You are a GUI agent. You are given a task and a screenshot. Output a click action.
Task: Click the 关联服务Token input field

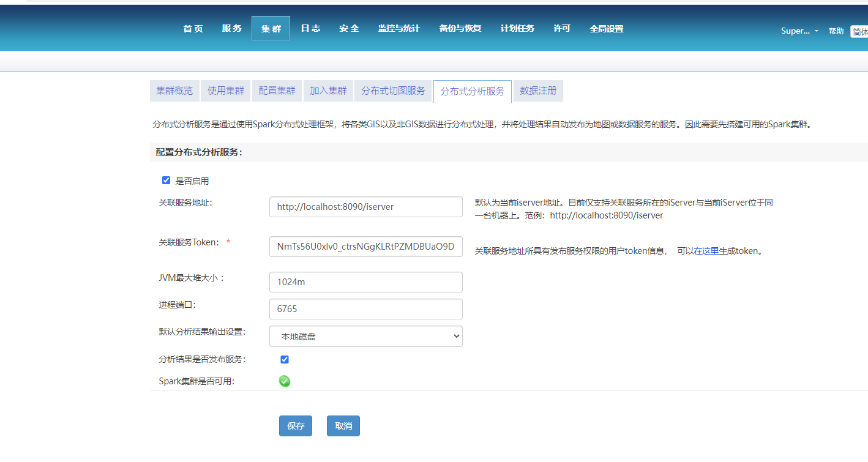coord(366,247)
